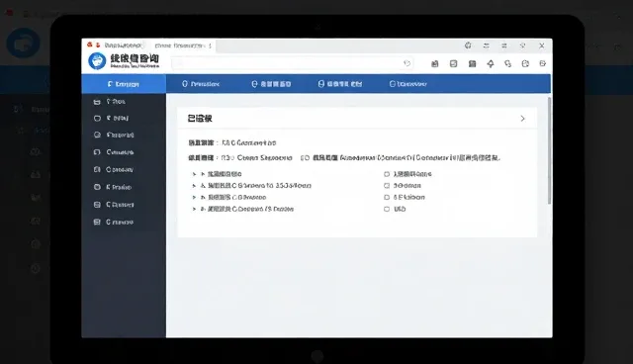Click the last icon at the toolbar's right end
The width and height of the screenshot is (633, 364).
coord(543,63)
